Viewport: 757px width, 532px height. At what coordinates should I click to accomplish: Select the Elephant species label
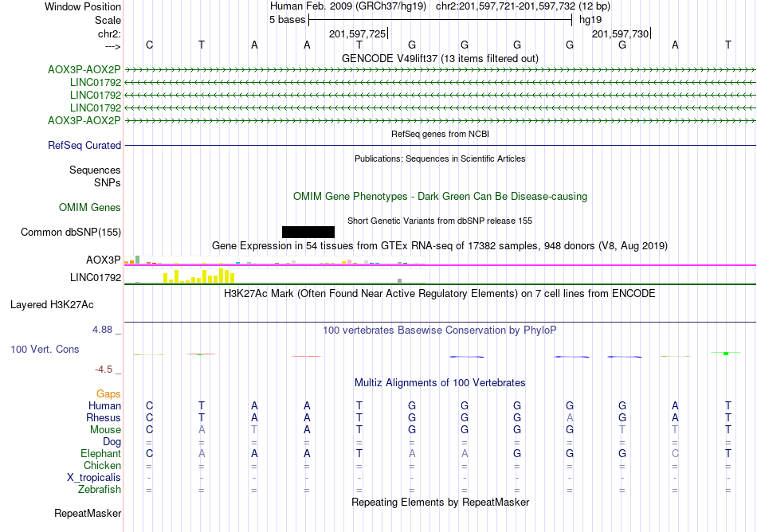(x=101, y=453)
